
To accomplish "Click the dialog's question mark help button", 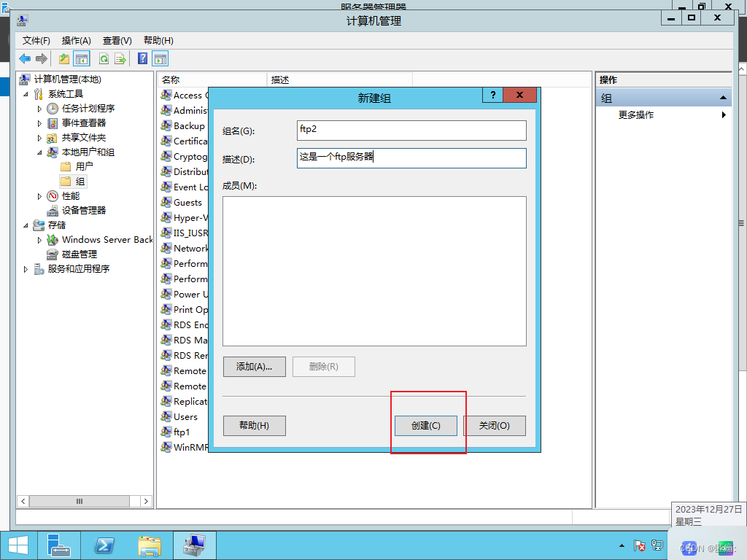I will (492, 95).
